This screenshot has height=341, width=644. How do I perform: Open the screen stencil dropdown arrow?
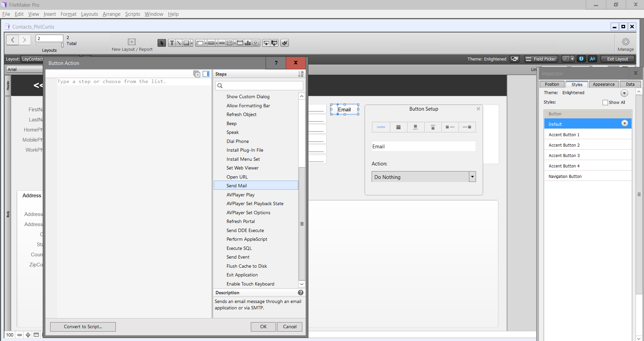[572, 59]
